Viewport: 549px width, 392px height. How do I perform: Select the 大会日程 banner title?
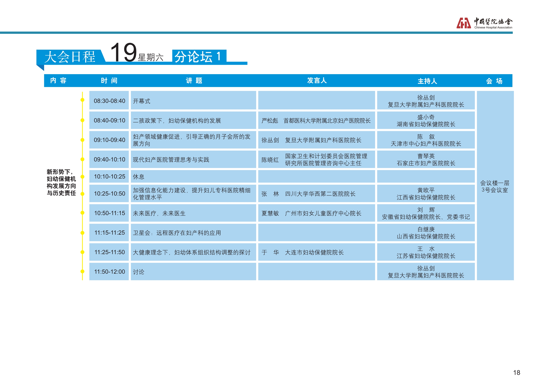click(70, 57)
